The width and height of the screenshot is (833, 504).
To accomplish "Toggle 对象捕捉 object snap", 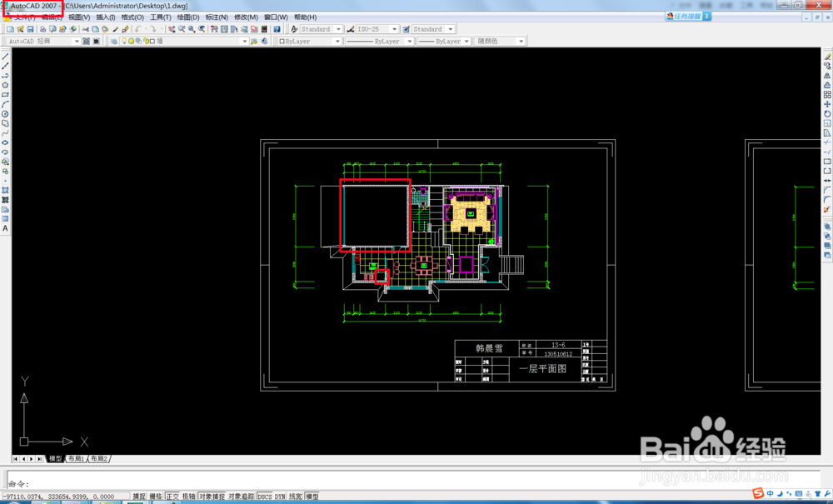I will point(212,497).
